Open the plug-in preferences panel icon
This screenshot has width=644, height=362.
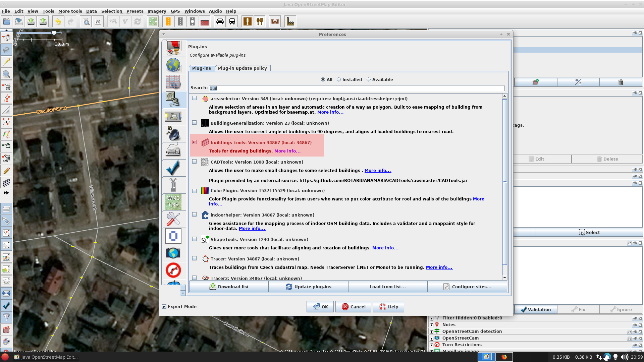pyautogui.click(x=173, y=100)
